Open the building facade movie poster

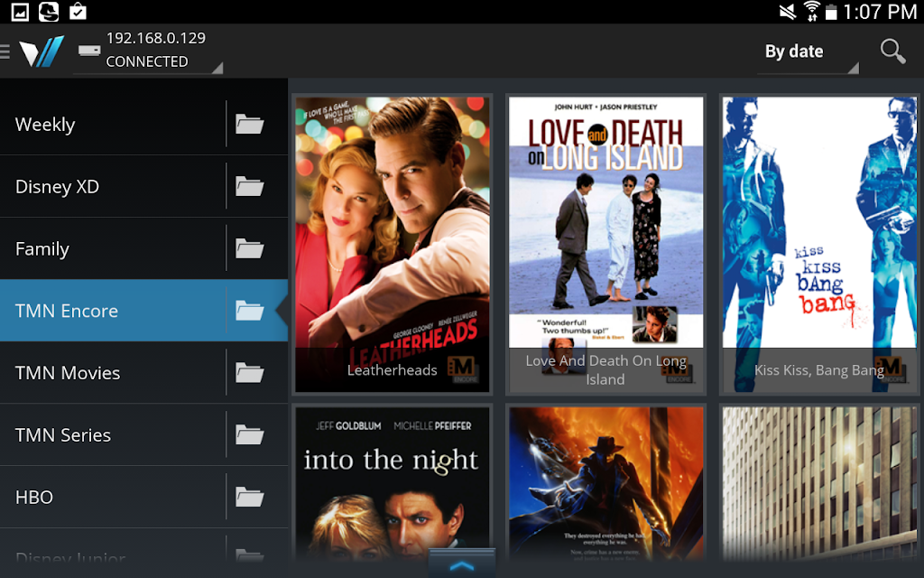point(819,484)
